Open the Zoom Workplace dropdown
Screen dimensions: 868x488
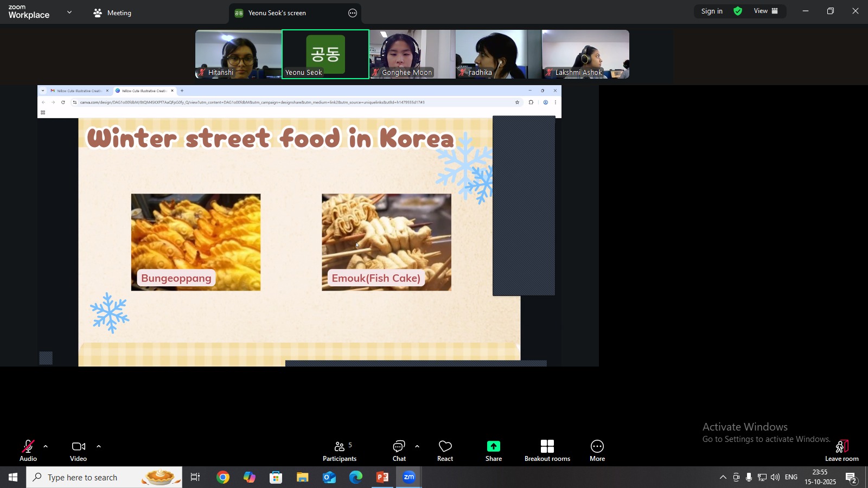[x=69, y=12]
